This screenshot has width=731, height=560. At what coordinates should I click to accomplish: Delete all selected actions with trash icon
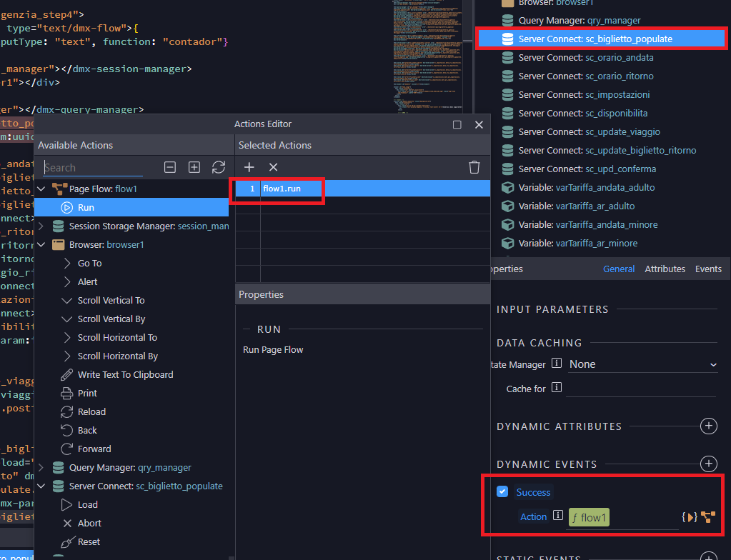474,167
